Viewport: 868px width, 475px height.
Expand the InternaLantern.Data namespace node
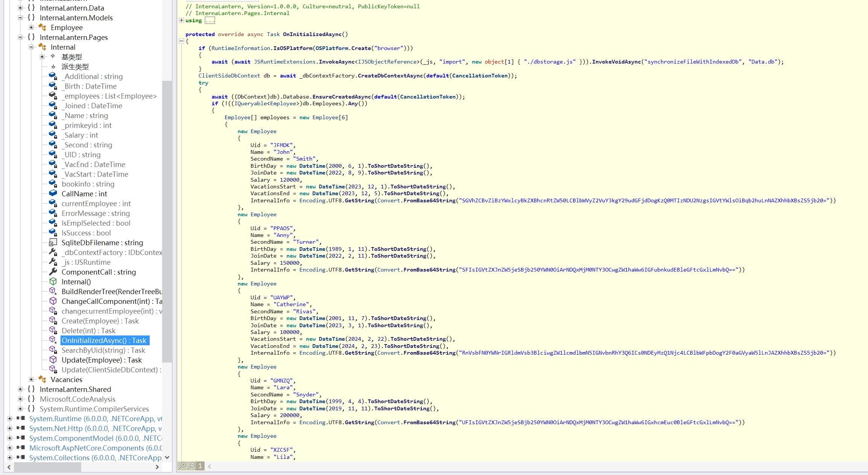[20, 8]
